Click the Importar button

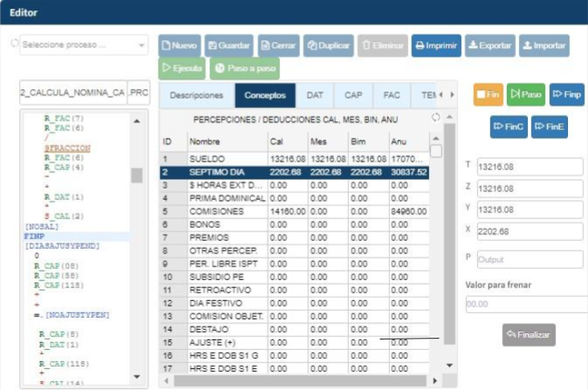544,46
